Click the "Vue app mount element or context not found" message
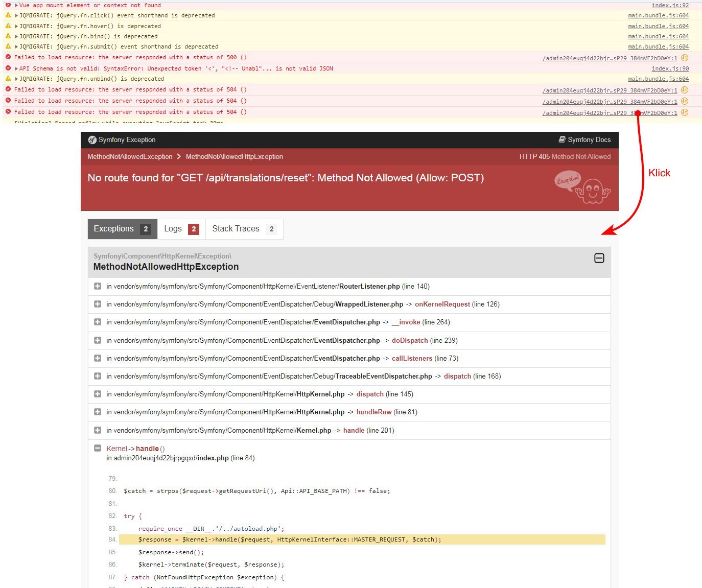Viewport: 702px width, 588px height. point(90,5)
